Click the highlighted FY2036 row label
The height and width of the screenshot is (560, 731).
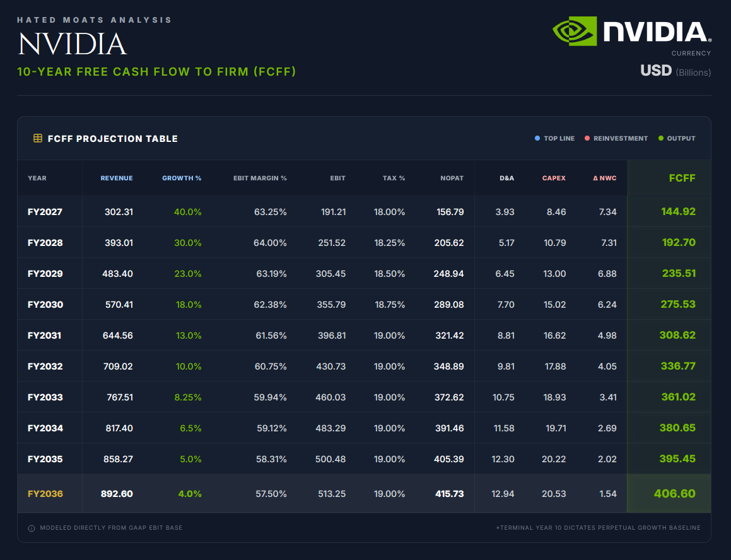(x=45, y=494)
